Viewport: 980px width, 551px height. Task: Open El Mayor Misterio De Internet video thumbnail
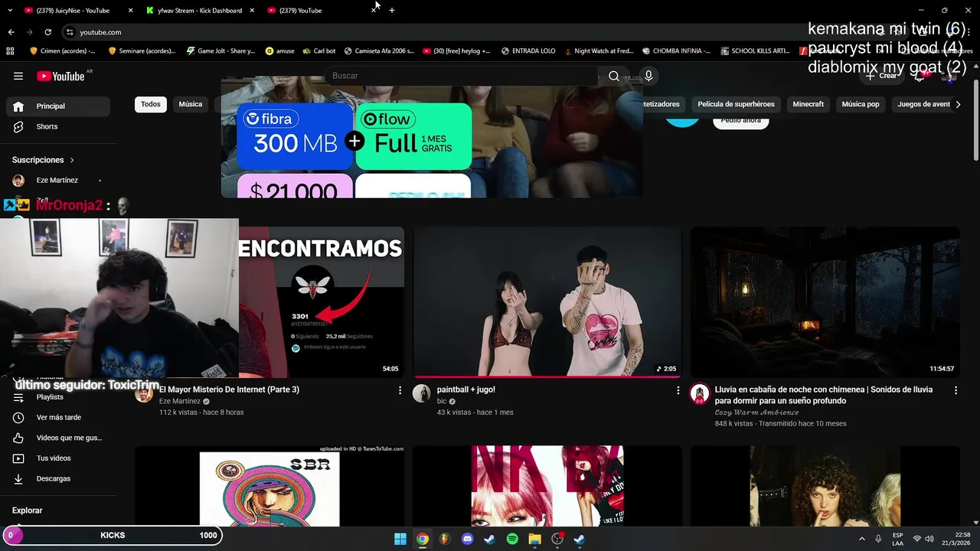(x=322, y=302)
